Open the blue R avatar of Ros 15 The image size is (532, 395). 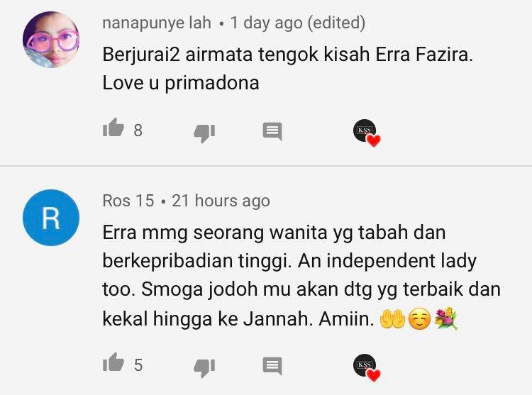[x=51, y=218]
